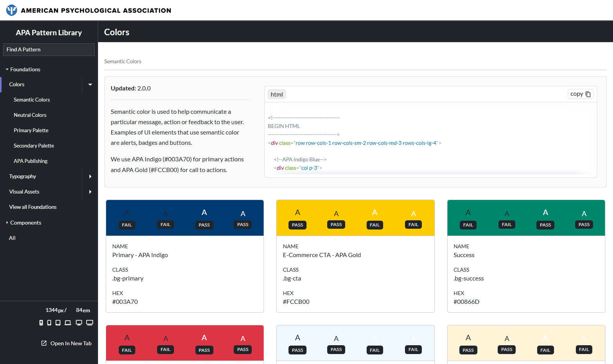Switch viewport to the desktop monitor icon

pyautogui.click(x=79, y=323)
